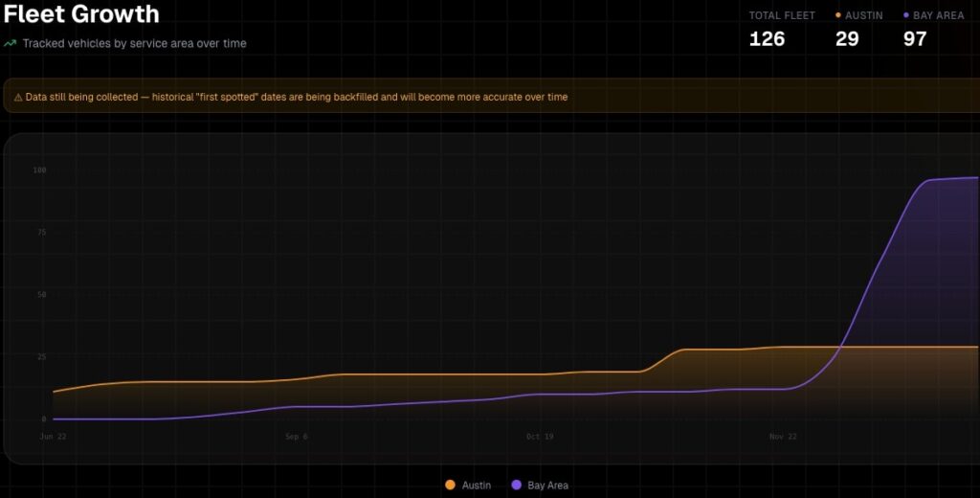Click the Oct 19 x-axis date label
This screenshot has height=498, width=980.
540,437
